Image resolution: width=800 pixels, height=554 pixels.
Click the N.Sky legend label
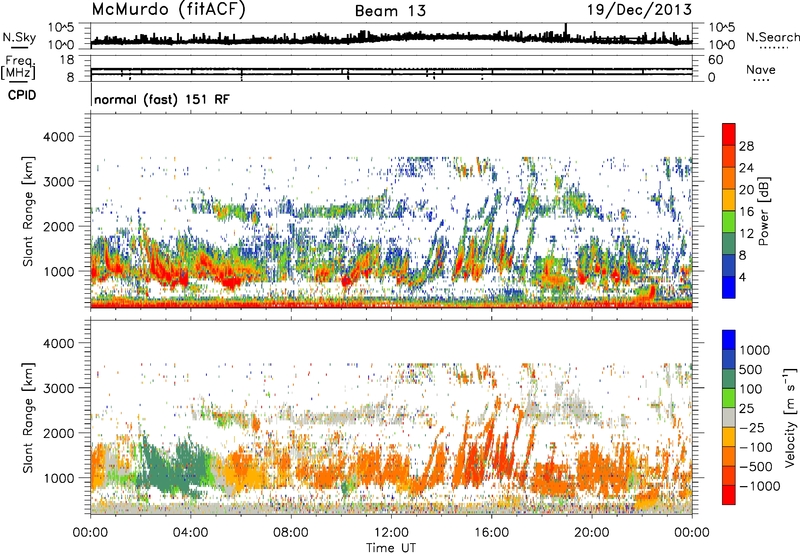point(19,37)
